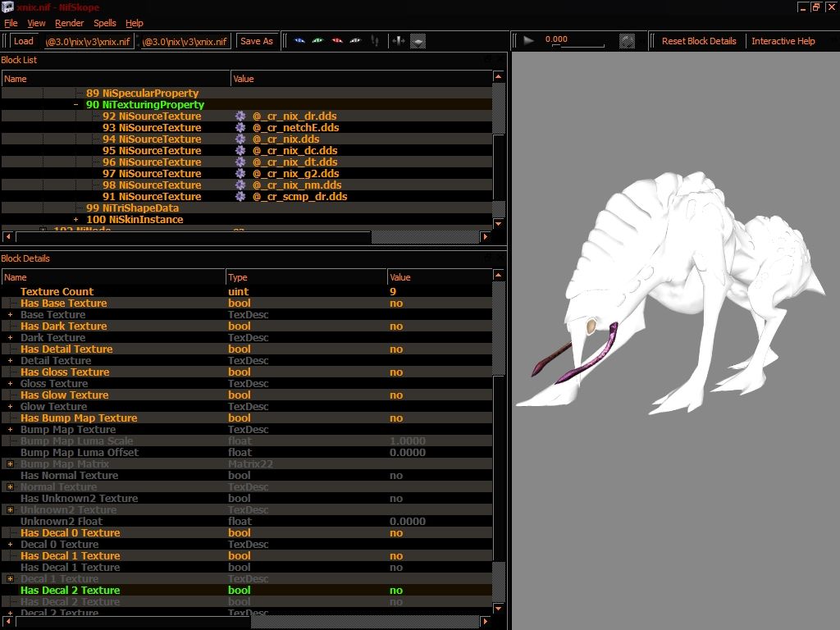
Task: Click the Texture Count value 9
Action: [393, 292]
